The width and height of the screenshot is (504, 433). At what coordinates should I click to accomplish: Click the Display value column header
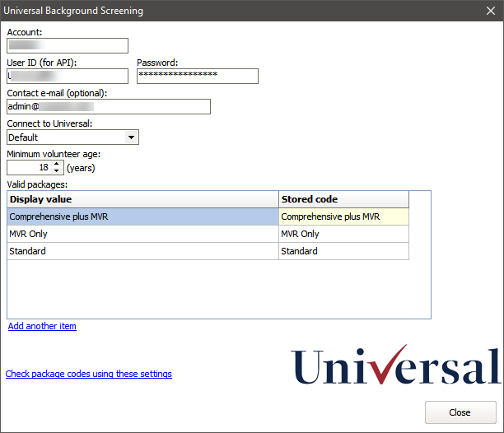(x=142, y=199)
